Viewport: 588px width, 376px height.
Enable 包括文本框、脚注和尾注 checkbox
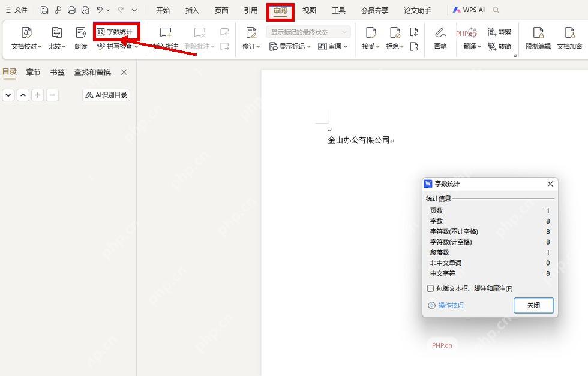(431, 288)
